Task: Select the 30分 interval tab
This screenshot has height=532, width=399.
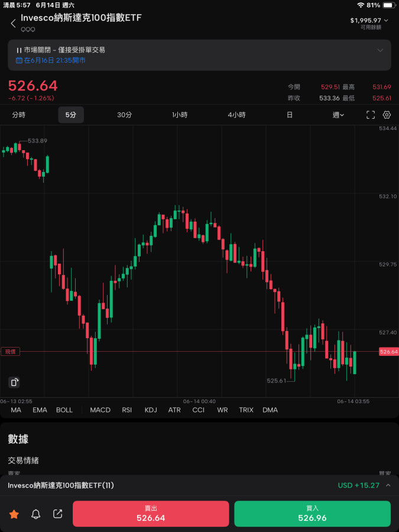Action: pos(124,115)
